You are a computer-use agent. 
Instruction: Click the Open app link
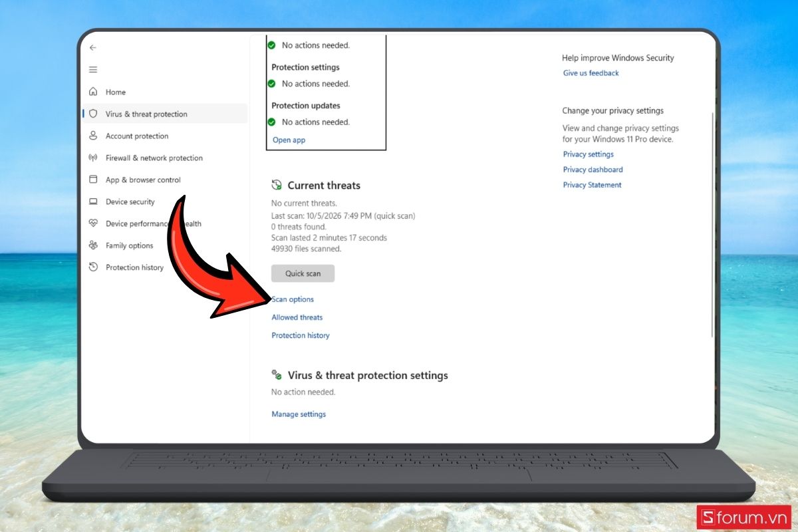pos(289,140)
